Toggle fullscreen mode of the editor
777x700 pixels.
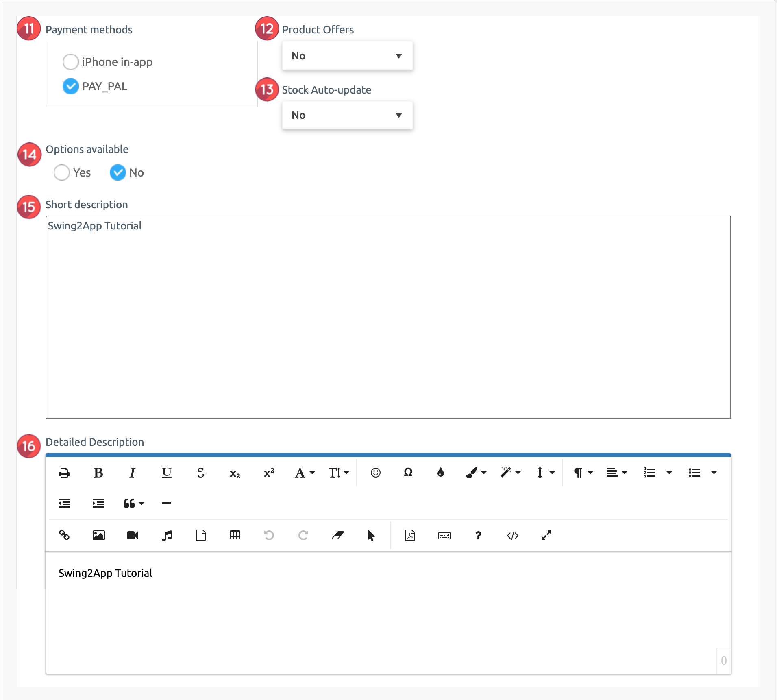click(x=546, y=535)
